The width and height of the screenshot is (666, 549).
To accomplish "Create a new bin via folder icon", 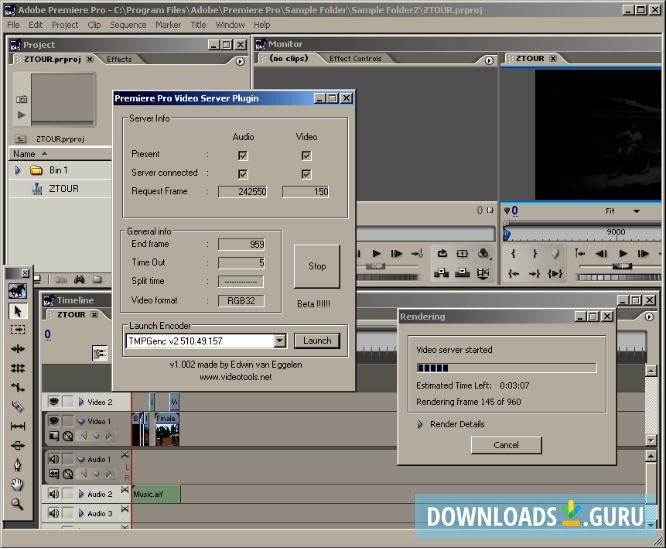I will tap(98, 279).
